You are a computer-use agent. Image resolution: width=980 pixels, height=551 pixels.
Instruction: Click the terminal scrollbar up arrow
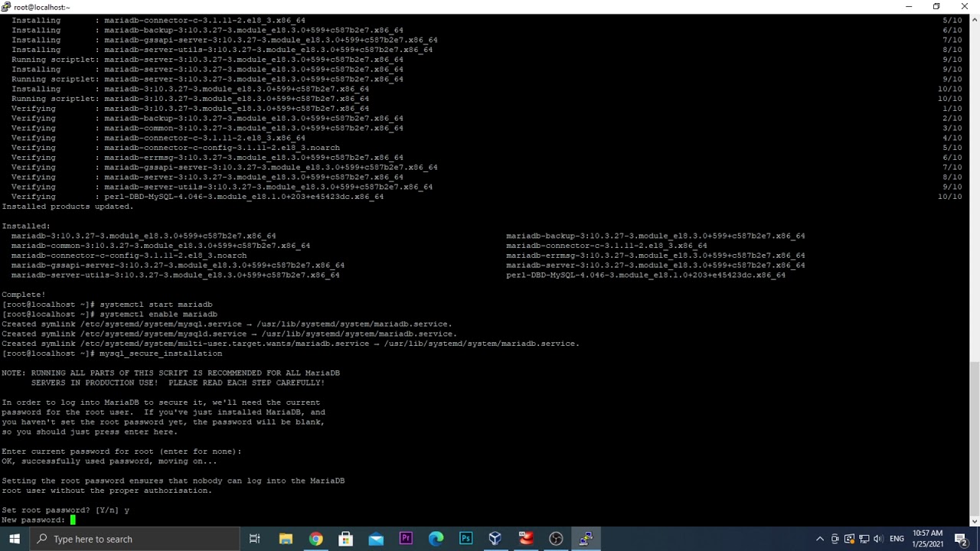click(975, 19)
